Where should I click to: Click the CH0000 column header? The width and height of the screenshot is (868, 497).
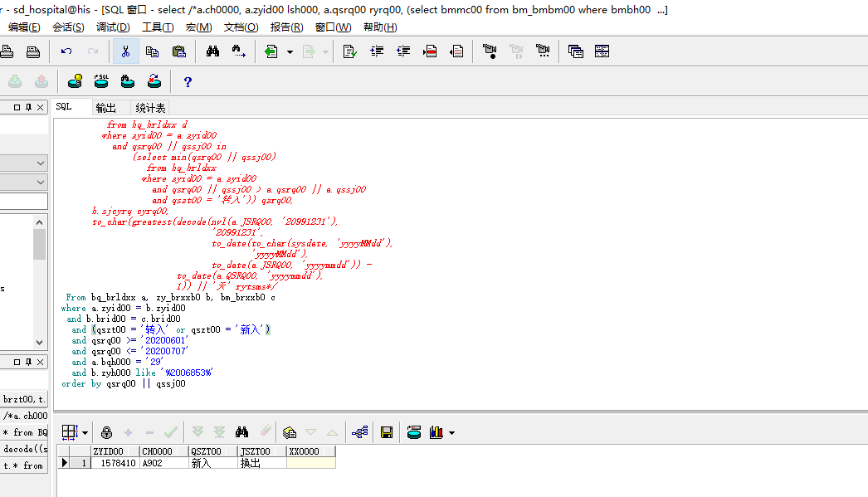(164, 451)
